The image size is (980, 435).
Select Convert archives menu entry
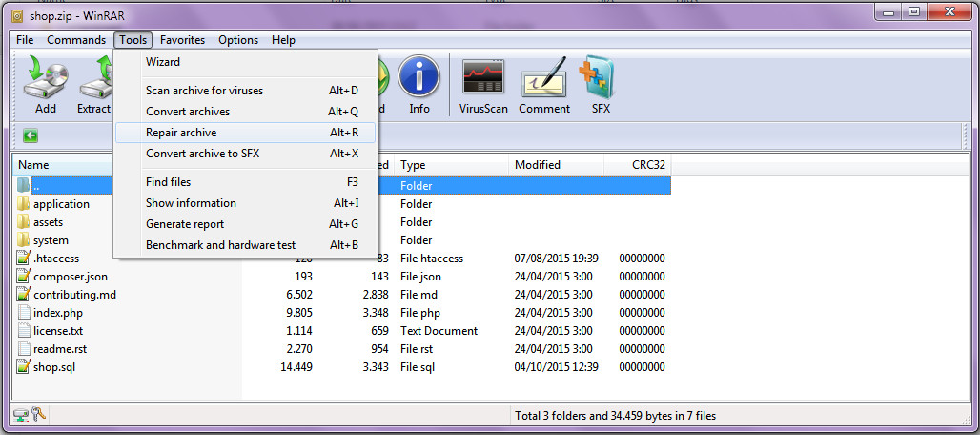246,112
